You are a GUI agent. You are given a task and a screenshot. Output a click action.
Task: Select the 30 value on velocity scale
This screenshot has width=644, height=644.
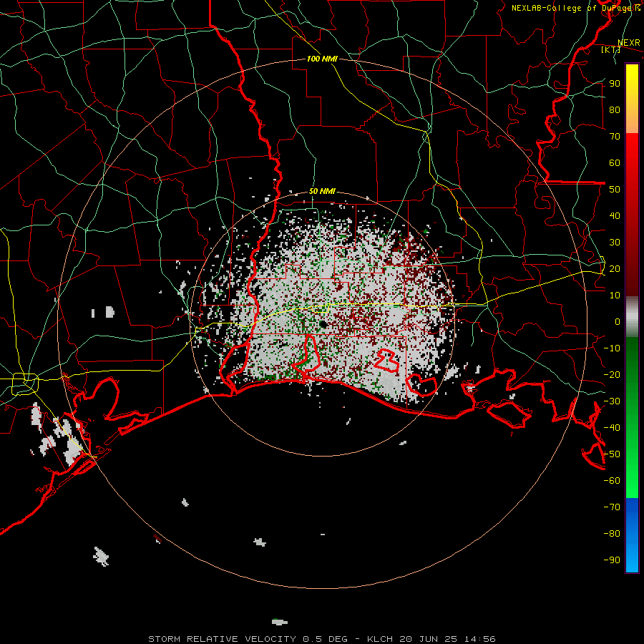tap(615, 243)
